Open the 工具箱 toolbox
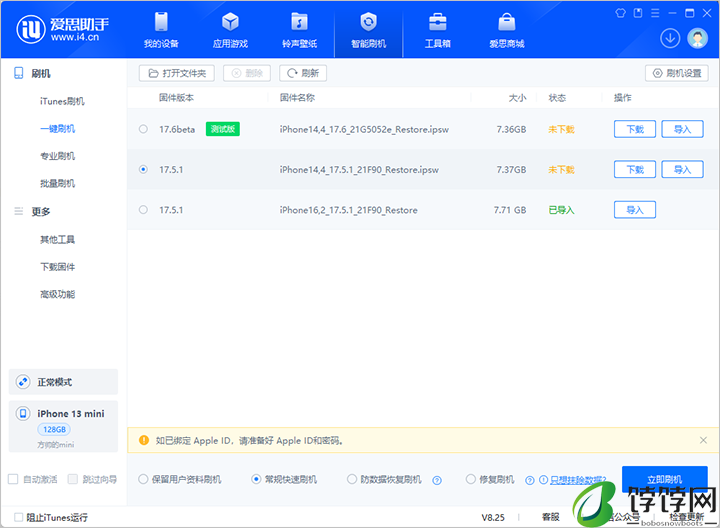Image resolution: width=720 pixels, height=528 pixels. (438, 30)
